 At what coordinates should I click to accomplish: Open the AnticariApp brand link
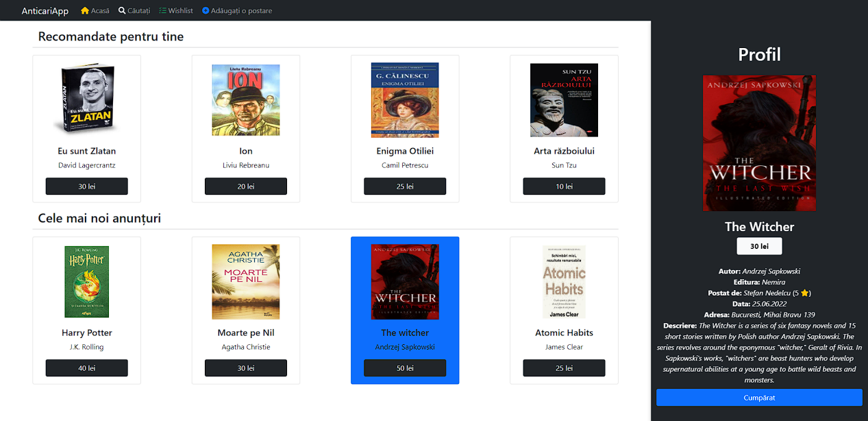pyautogui.click(x=45, y=11)
